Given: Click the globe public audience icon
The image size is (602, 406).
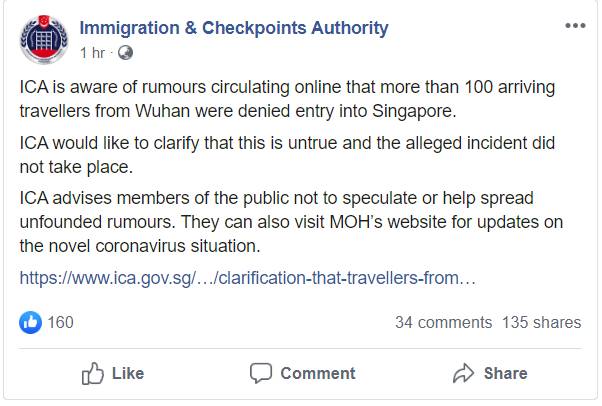Looking at the screenshot, I should pyautogui.click(x=125, y=52).
